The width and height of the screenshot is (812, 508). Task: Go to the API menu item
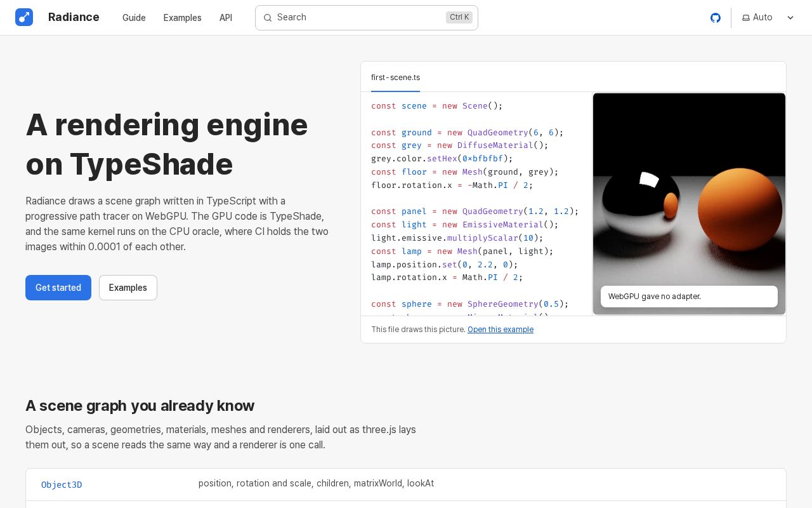pos(226,18)
